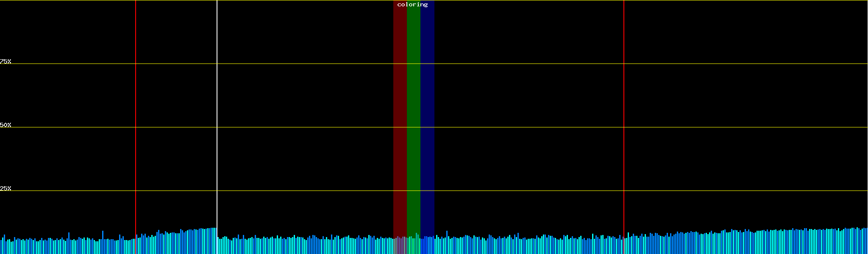The image size is (868, 254).
Task: Click bars inside the green band
Action: pyautogui.click(x=413, y=246)
